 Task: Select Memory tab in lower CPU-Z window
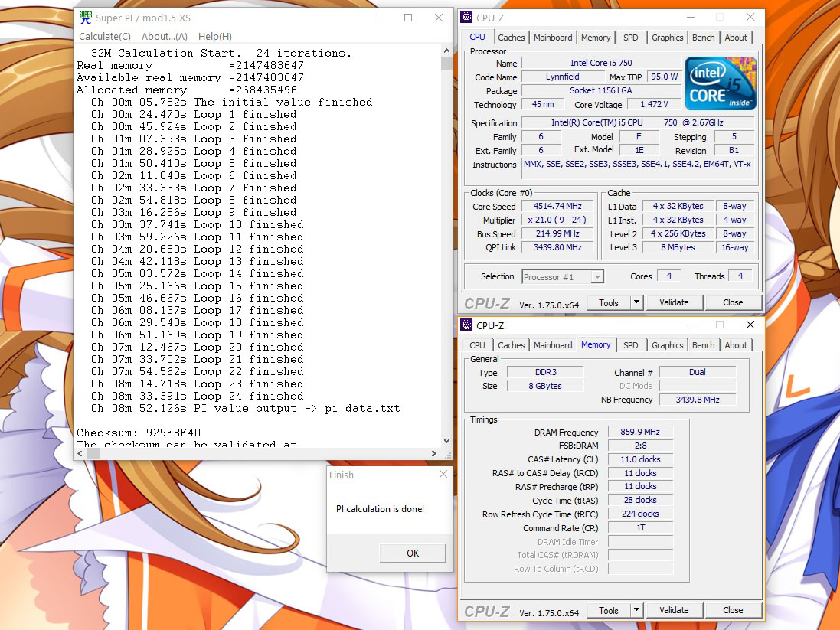click(x=596, y=345)
